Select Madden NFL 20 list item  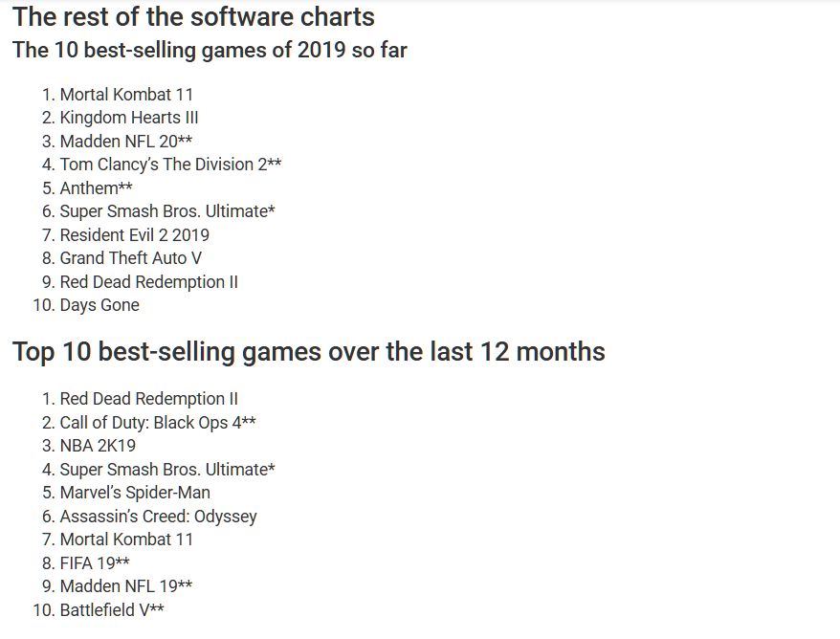[x=126, y=141]
